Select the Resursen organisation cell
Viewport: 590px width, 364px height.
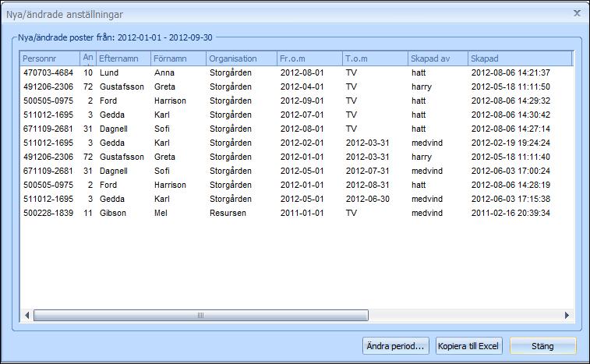pyautogui.click(x=228, y=213)
